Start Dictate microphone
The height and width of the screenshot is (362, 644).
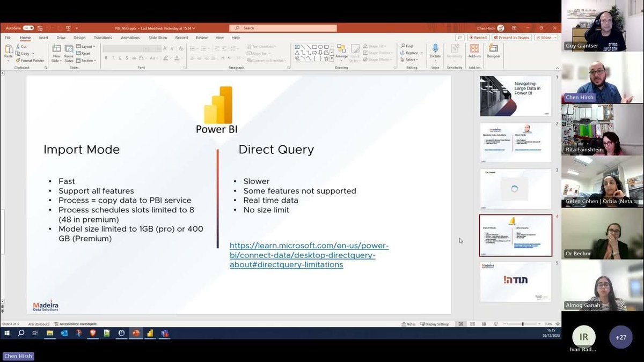tap(435, 51)
